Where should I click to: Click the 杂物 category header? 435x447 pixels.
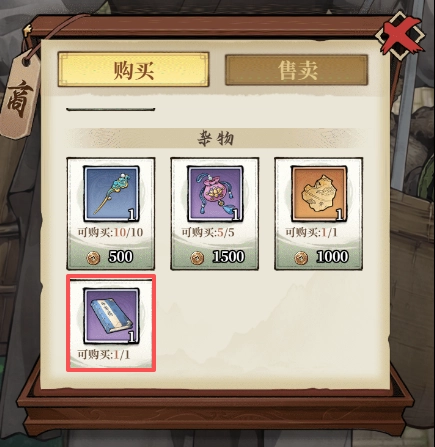[215, 138]
